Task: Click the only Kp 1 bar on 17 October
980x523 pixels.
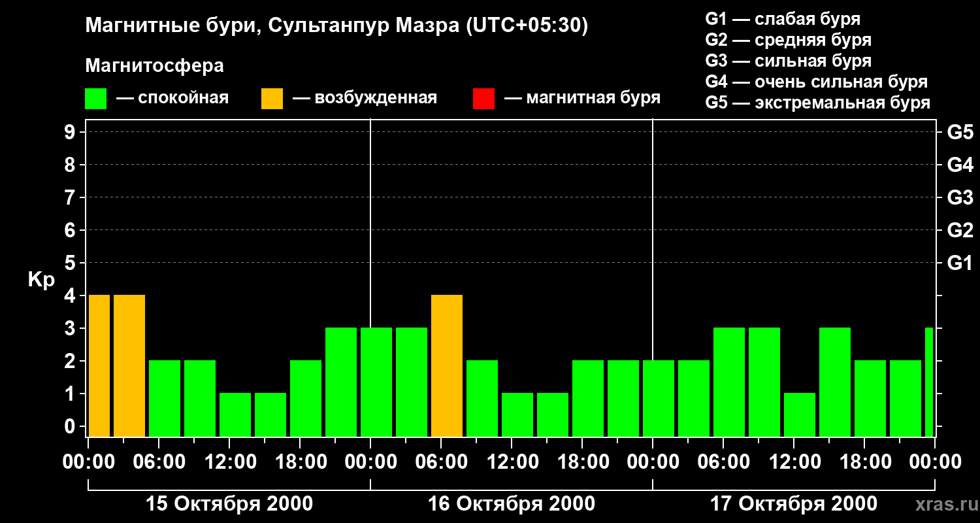Action: pyautogui.click(x=800, y=415)
